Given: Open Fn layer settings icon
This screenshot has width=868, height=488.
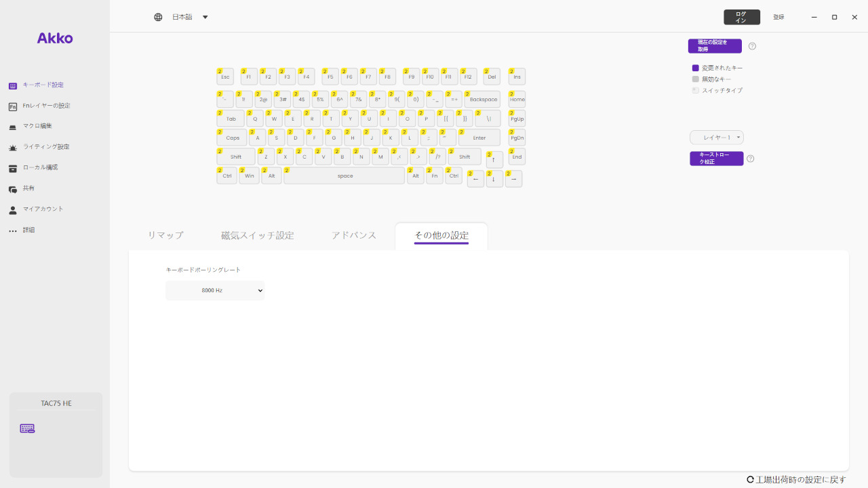Looking at the screenshot, I should (13, 106).
